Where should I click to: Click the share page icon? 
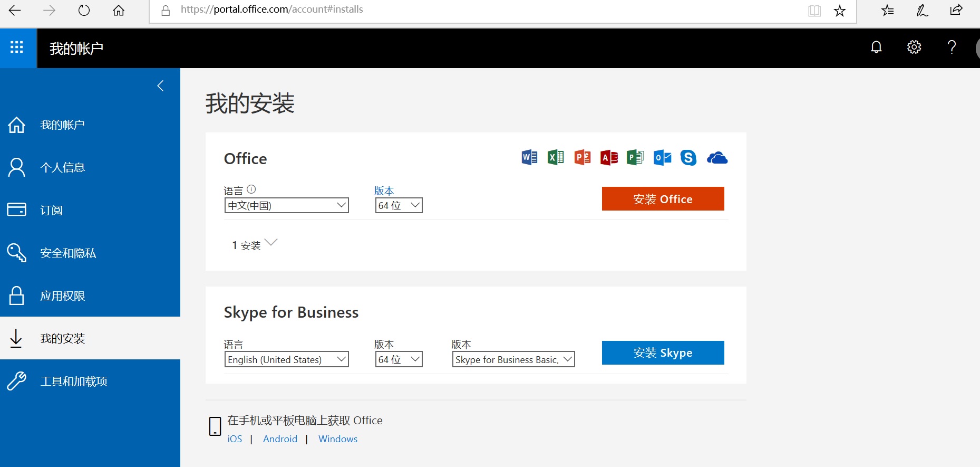pos(956,10)
